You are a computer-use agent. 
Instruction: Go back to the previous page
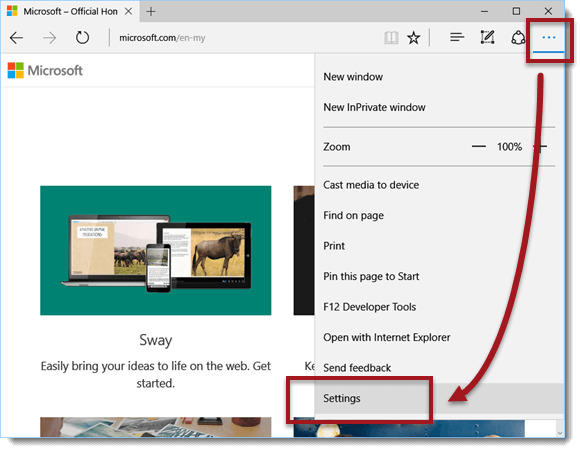click(16, 38)
